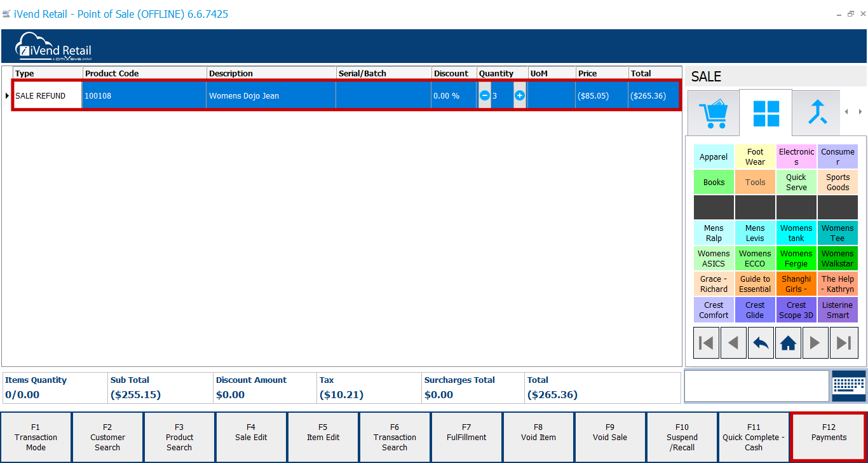Click the back arrow navigation icon
This screenshot has height=463, width=868.
pyautogui.click(x=761, y=343)
